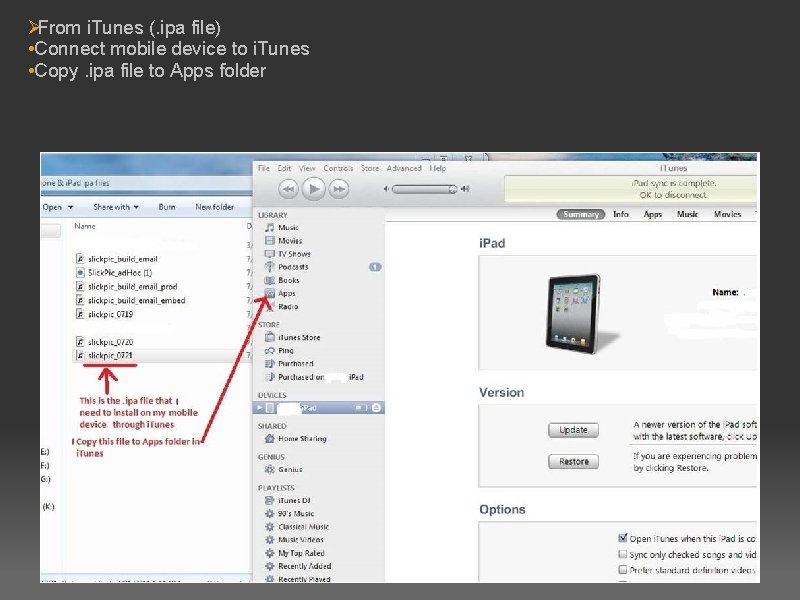Select the My Top Rated playlist

tap(301, 553)
